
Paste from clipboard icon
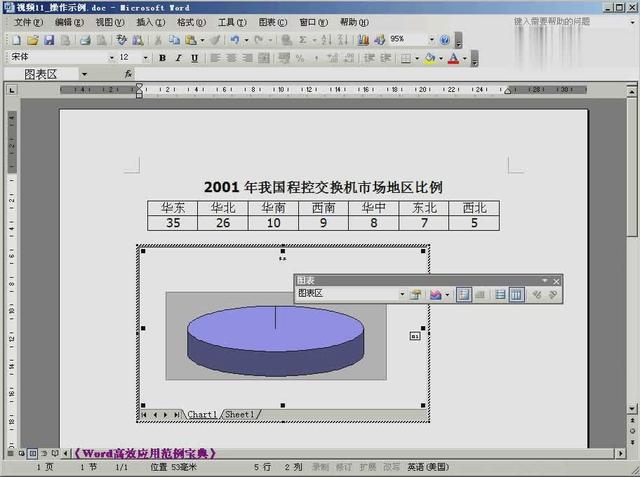191,40
